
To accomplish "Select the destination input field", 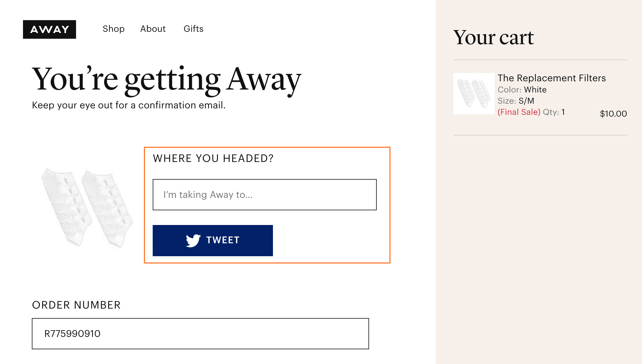I will click(264, 195).
